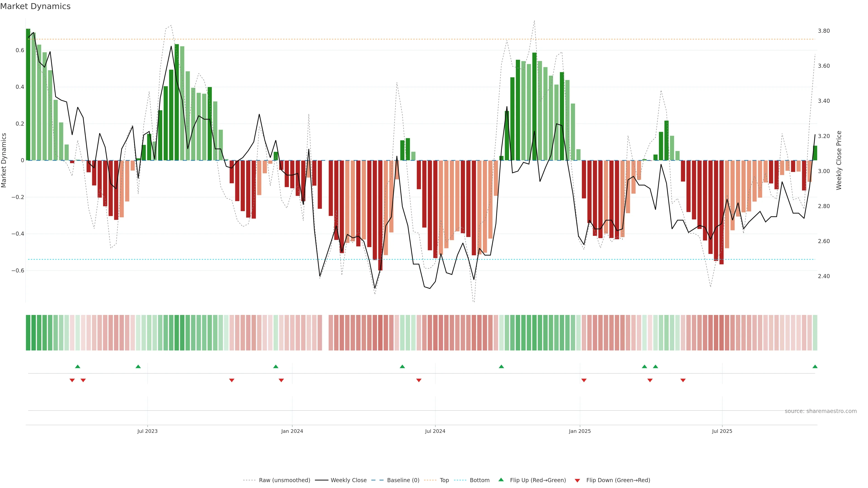Toggle the Weekly Close legend entry
Screen dimensions: 868x488
pyautogui.click(x=348, y=480)
